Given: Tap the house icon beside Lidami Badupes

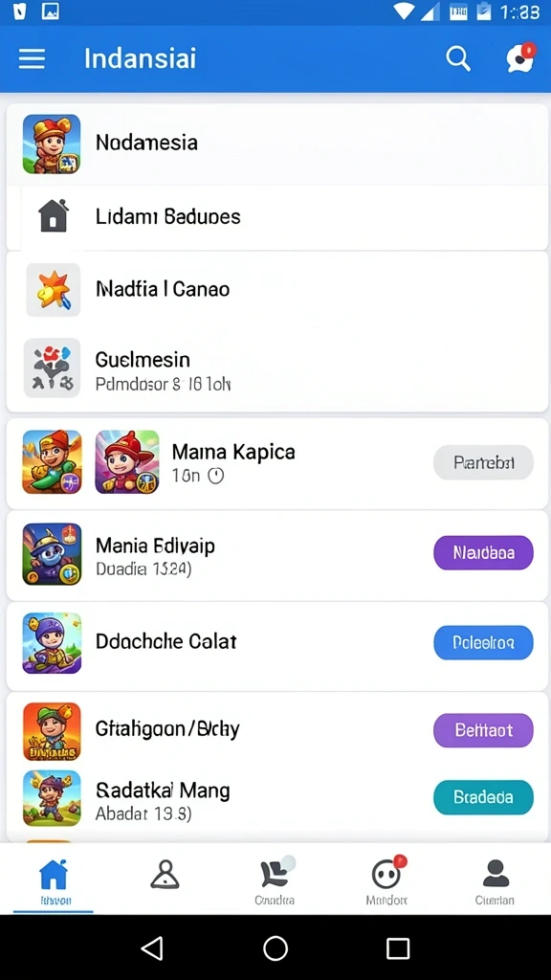Looking at the screenshot, I should tap(54, 216).
